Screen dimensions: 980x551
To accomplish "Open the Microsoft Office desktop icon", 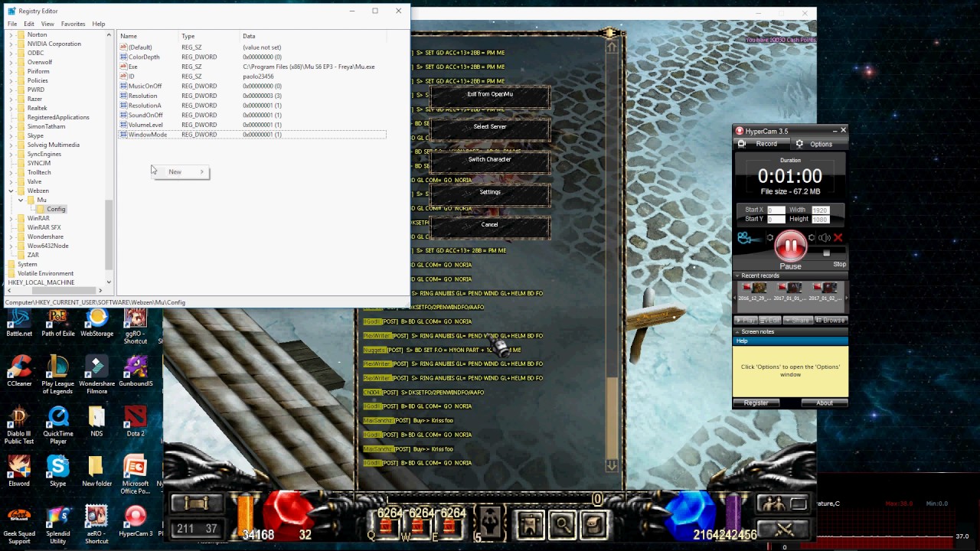I will point(136,475).
